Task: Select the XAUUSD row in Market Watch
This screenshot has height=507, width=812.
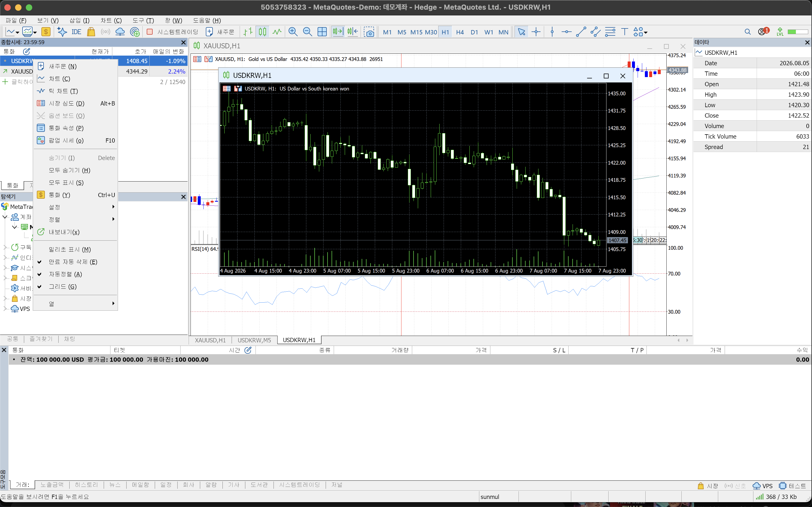Action: (94, 71)
